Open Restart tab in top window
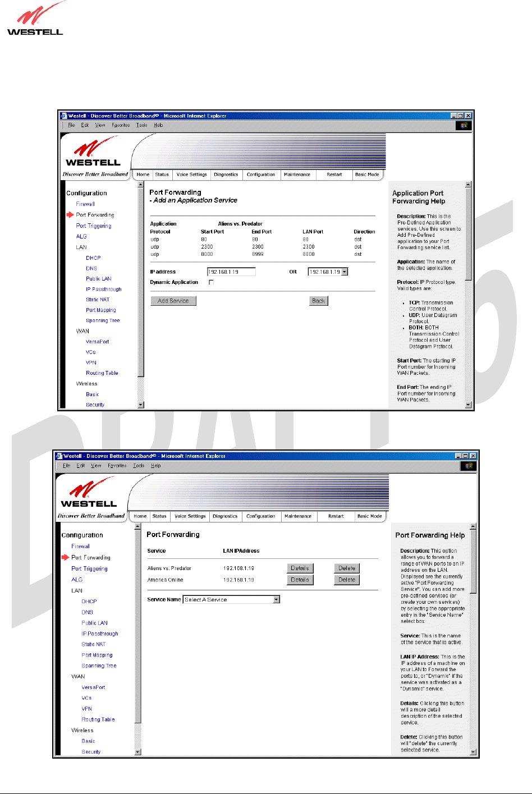This screenshot has height=794, width=532. click(x=334, y=175)
